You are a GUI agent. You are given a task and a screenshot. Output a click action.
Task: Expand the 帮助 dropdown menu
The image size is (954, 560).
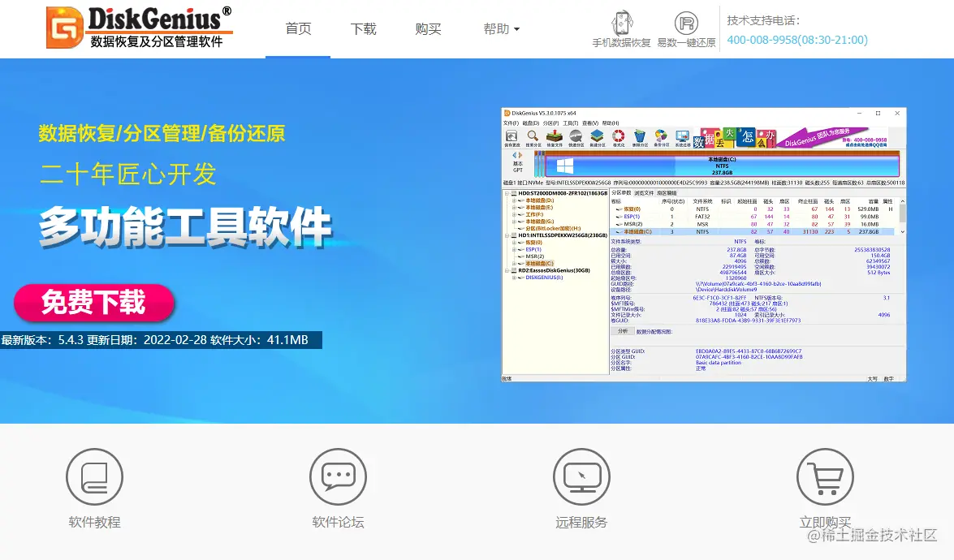[x=501, y=29]
